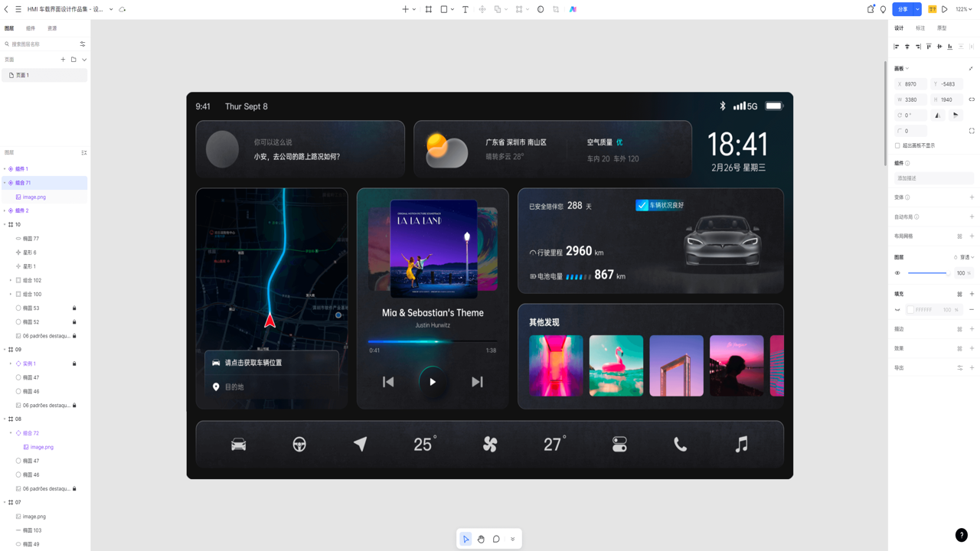Screen dimensions: 980x551
Task: Click the cloud sync status icon
Action: click(x=122, y=9)
